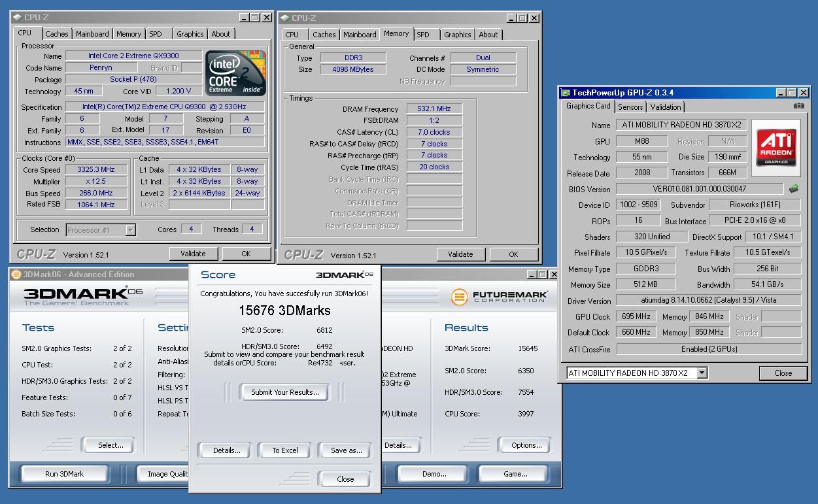Viewport: 818px width, 504px height.
Task: Click the DRAM Frequency value field
Action: point(434,109)
